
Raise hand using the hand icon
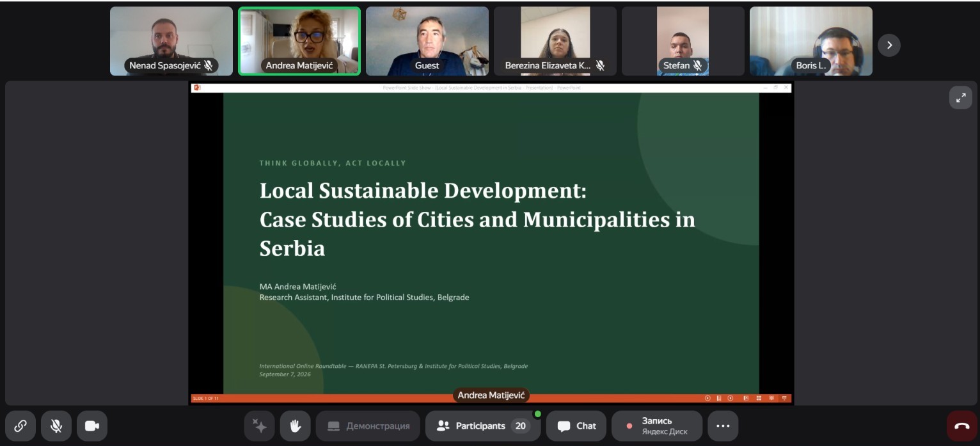[x=296, y=426]
